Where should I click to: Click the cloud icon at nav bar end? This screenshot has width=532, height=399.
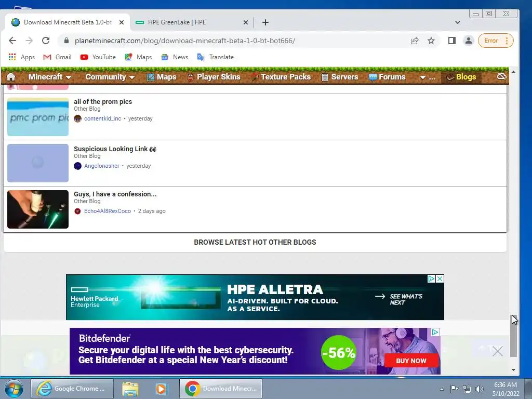501,76
